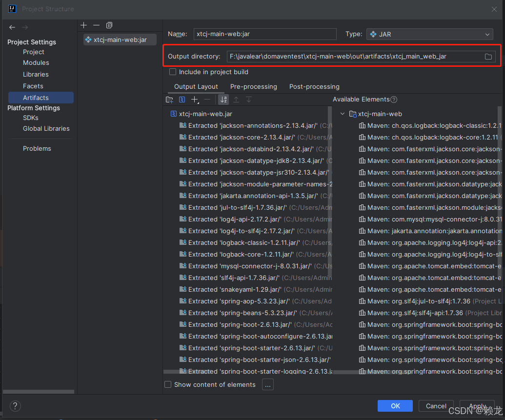Open the Facets settings section
This screenshot has height=420, width=505.
(x=33, y=86)
